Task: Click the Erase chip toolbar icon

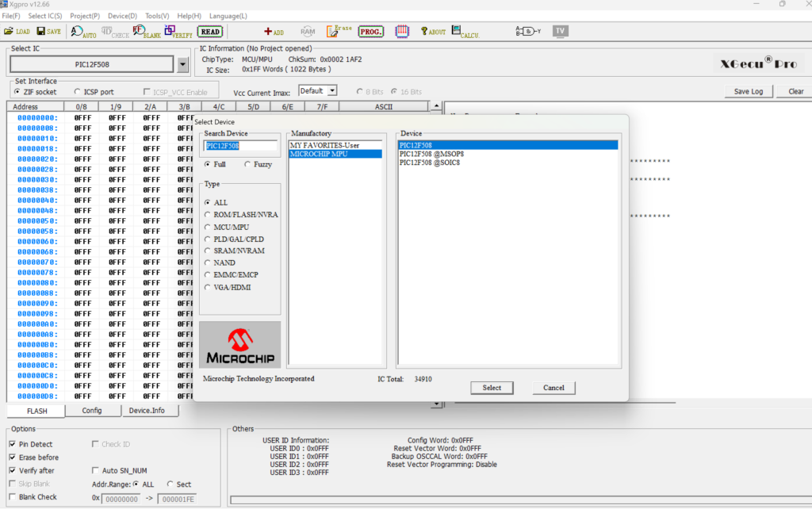Action: click(x=339, y=31)
